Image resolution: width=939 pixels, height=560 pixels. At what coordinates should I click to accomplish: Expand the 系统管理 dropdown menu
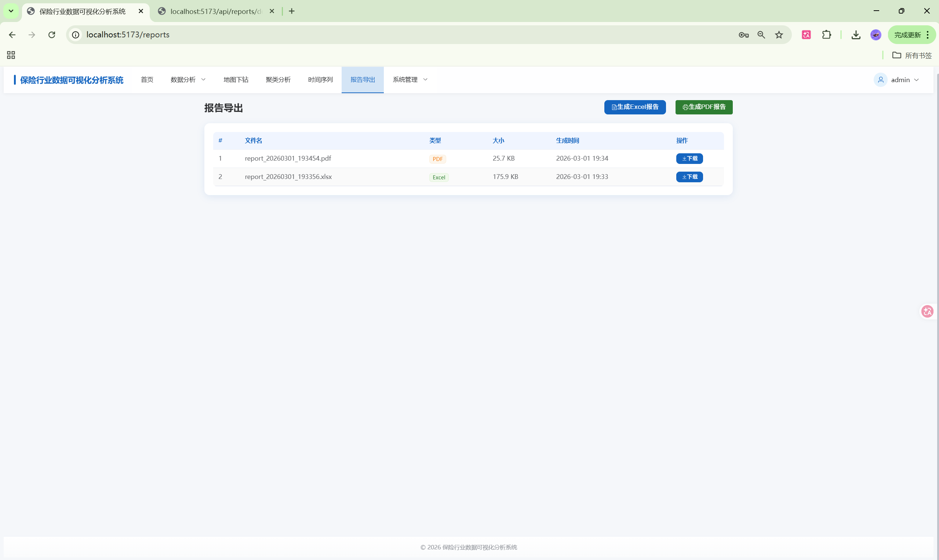coord(410,80)
